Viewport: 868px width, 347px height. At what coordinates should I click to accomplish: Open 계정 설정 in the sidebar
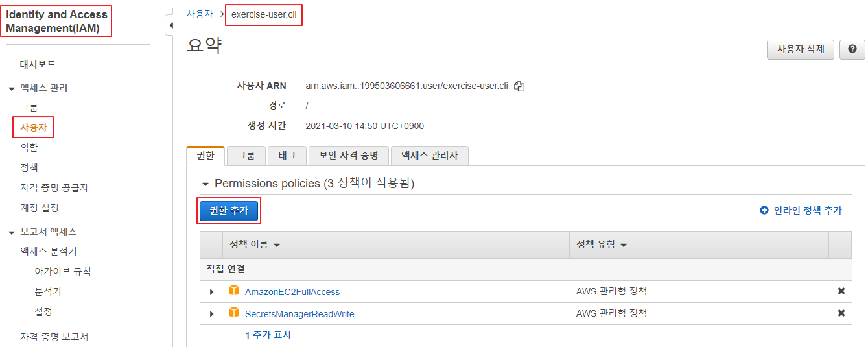pyautogui.click(x=40, y=208)
